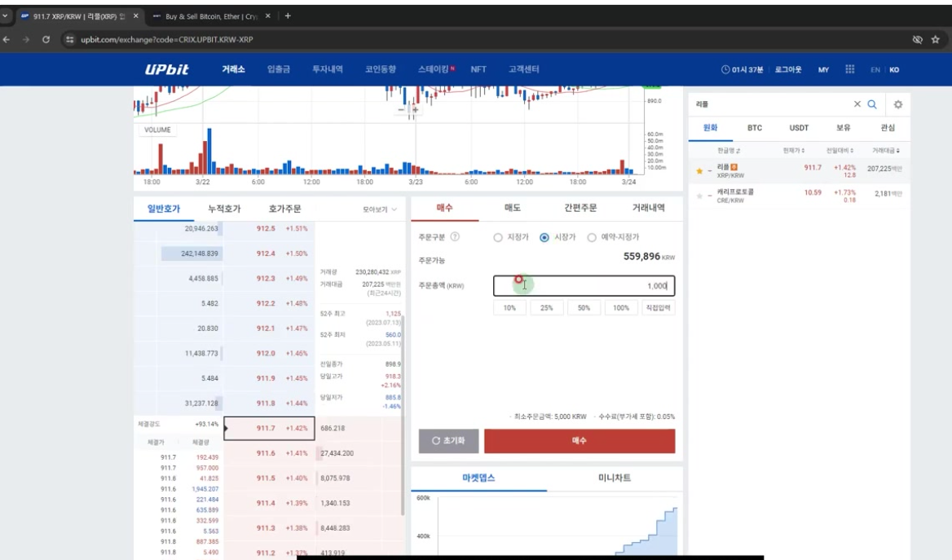This screenshot has width=952, height=560.
Task: Click the eye-slash icon in address bar
Action: pyautogui.click(x=918, y=39)
